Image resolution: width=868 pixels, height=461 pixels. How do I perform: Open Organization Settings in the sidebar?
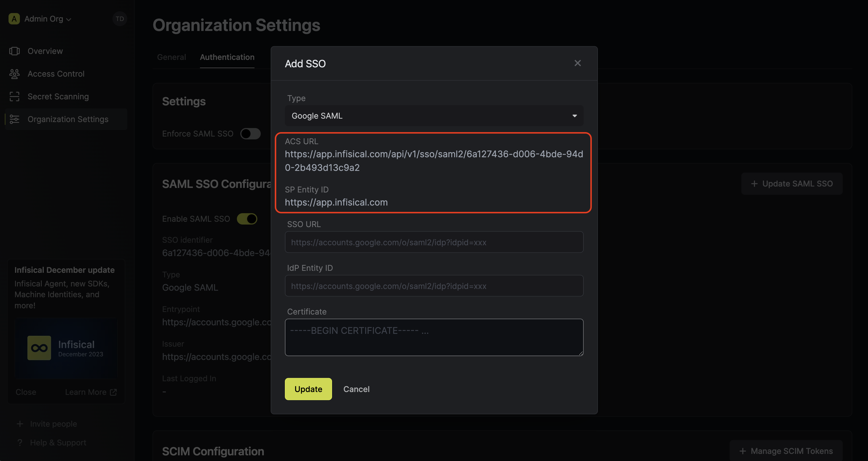[66, 119]
